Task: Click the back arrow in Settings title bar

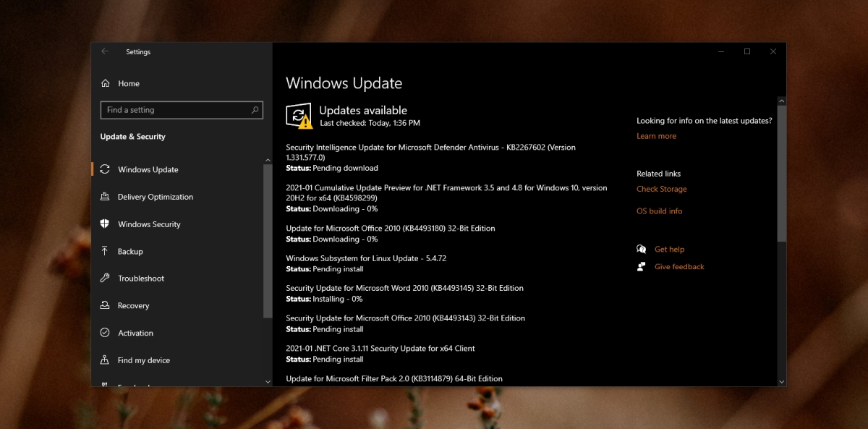Action: point(105,51)
